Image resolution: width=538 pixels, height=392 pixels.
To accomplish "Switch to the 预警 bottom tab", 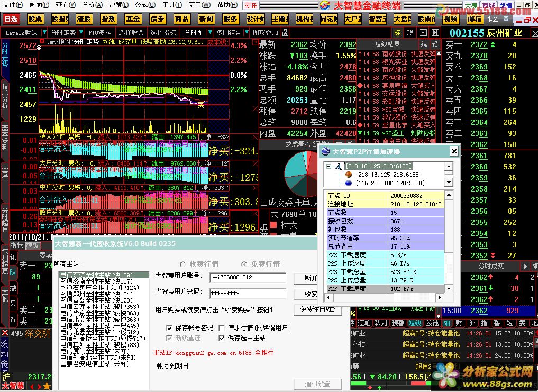I will point(398,323).
